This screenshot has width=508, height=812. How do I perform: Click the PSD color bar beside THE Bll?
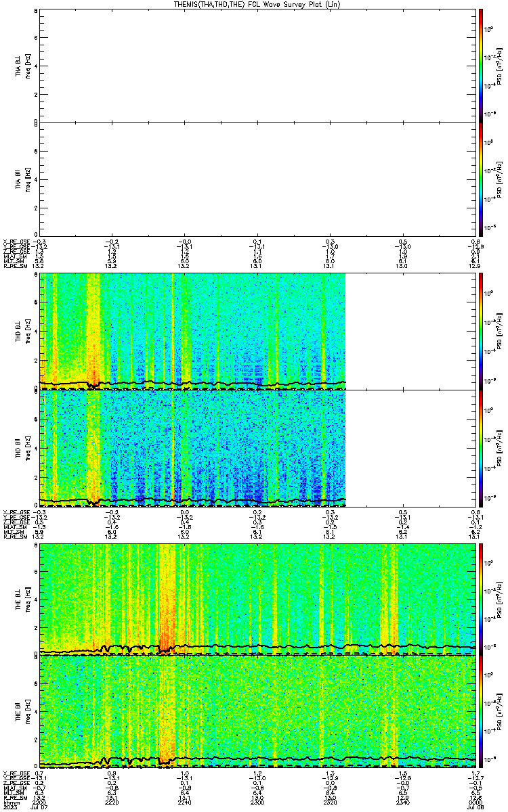click(481, 712)
